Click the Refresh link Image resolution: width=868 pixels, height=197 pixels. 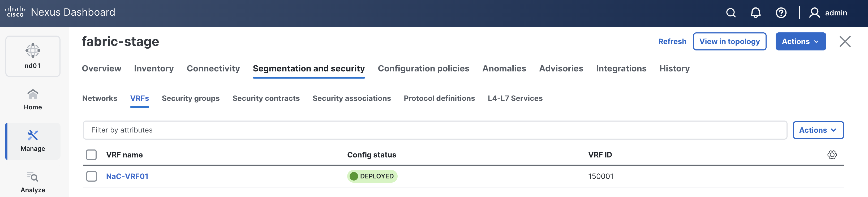point(672,41)
